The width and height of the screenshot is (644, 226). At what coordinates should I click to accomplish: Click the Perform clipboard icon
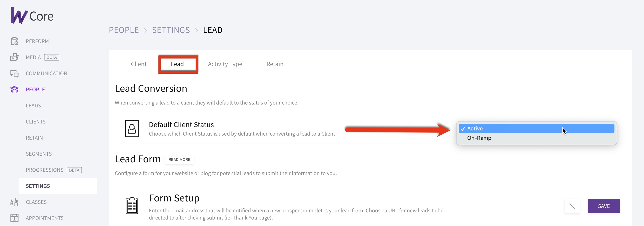(15, 41)
